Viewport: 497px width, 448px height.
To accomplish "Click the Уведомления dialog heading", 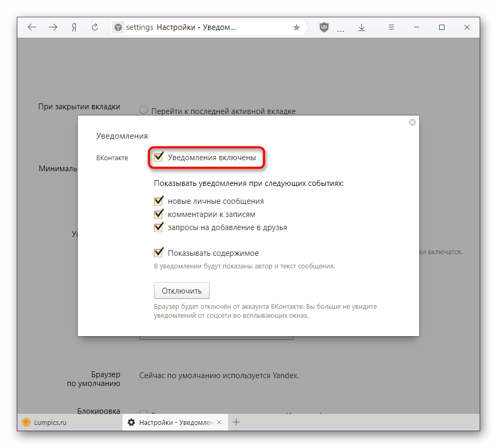I will (x=122, y=136).
